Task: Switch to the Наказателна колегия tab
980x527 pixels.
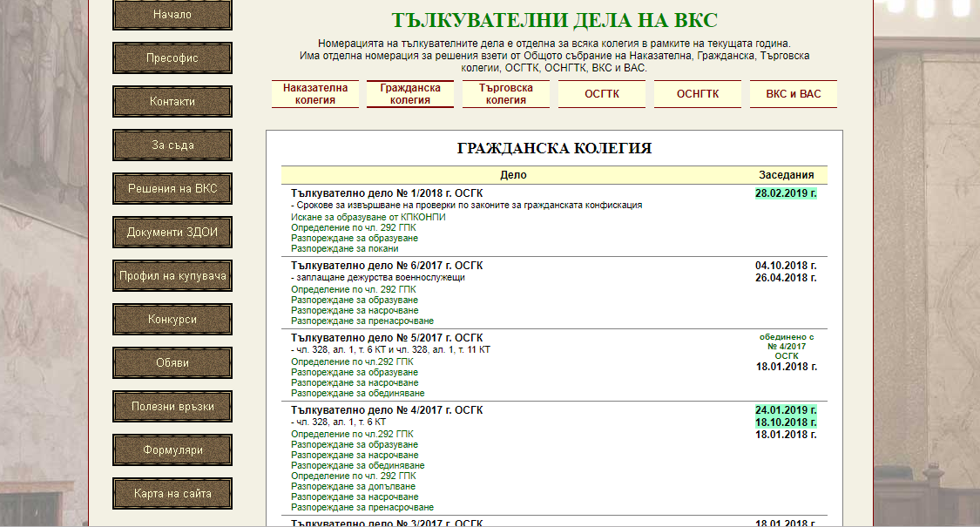Action: 315,94
